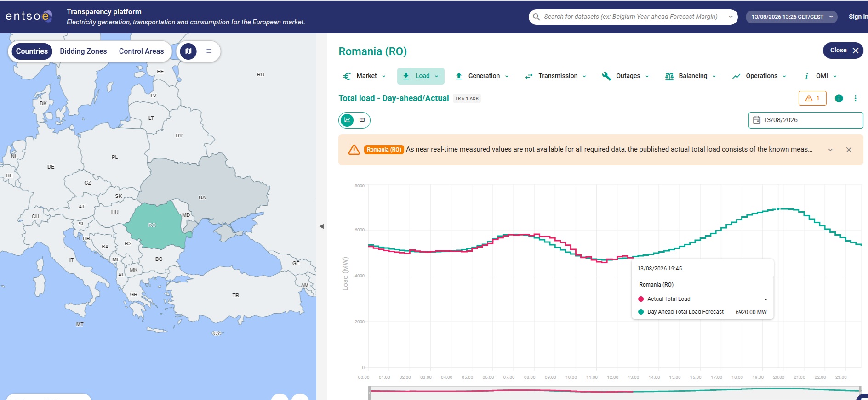Image resolution: width=868 pixels, height=400 pixels.
Task: Open the Outages menu
Action: click(625, 76)
